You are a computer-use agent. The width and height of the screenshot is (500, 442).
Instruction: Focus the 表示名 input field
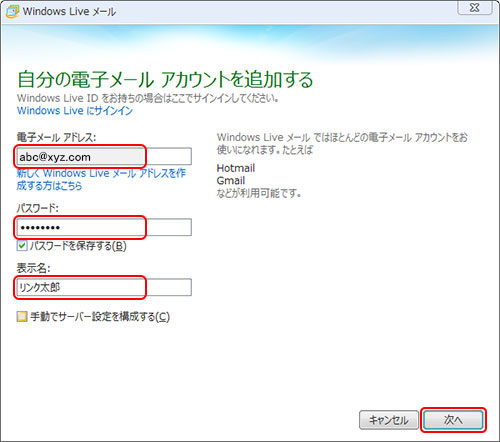coord(104,287)
